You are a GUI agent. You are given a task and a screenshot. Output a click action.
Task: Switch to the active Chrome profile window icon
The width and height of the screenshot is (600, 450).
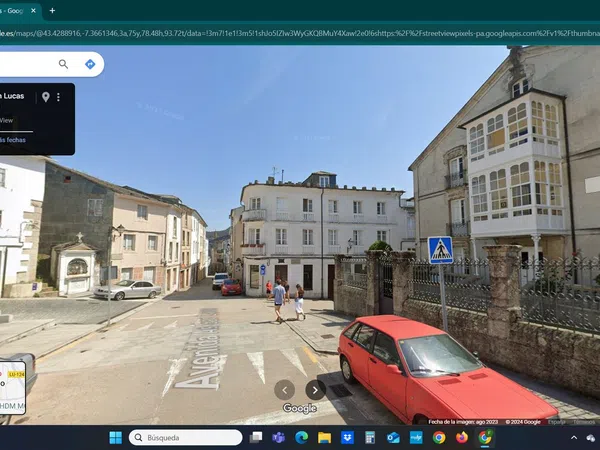tap(485, 438)
